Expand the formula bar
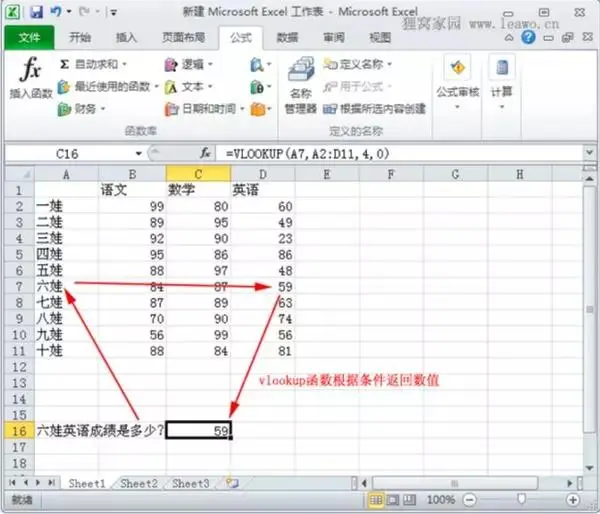Viewport: 600px width, 514px height. [x=589, y=153]
